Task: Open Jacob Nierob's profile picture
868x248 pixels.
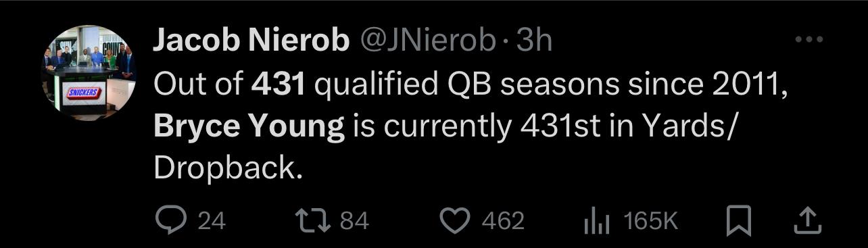Action: click(88, 73)
